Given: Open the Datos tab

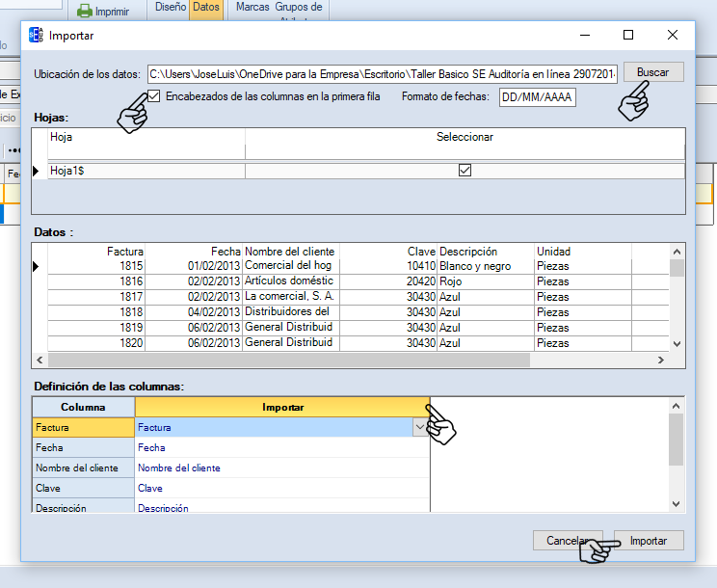Looking at the screenshot, I should (206, 8).
